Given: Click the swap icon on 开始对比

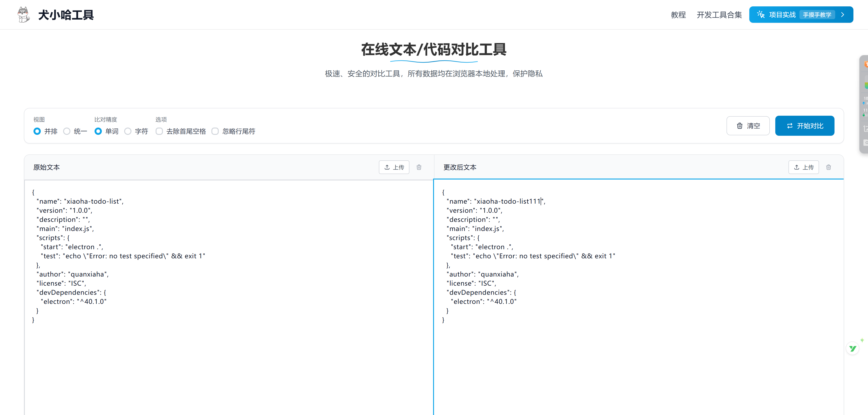Looking at the screenshot, I should (789, 126).
